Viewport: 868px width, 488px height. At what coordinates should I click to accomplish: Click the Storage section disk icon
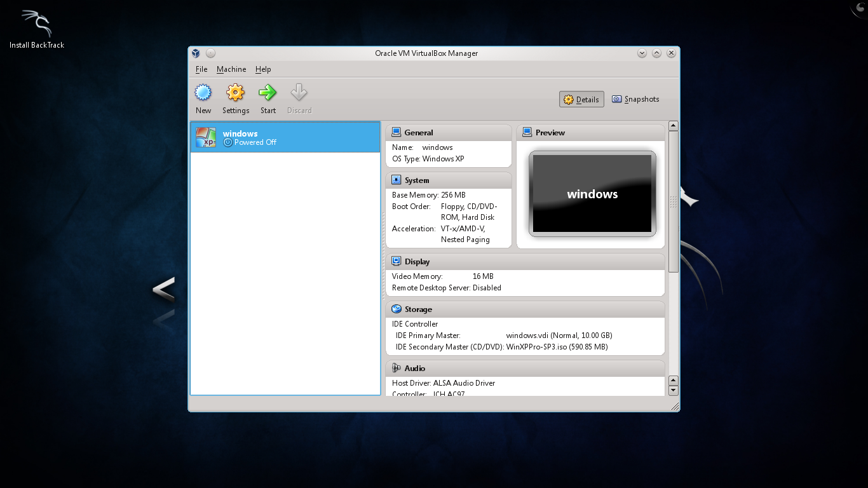[396, 309]
